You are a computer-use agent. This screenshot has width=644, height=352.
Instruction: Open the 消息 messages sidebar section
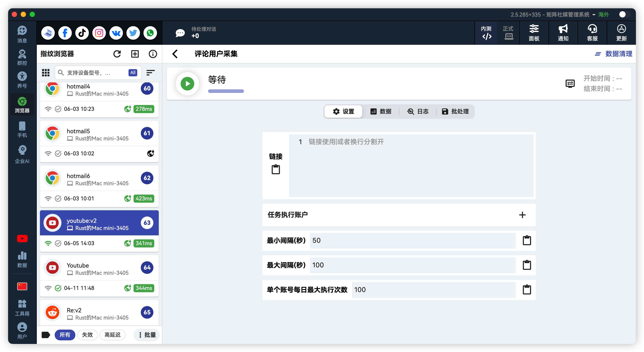coord(22,34)
